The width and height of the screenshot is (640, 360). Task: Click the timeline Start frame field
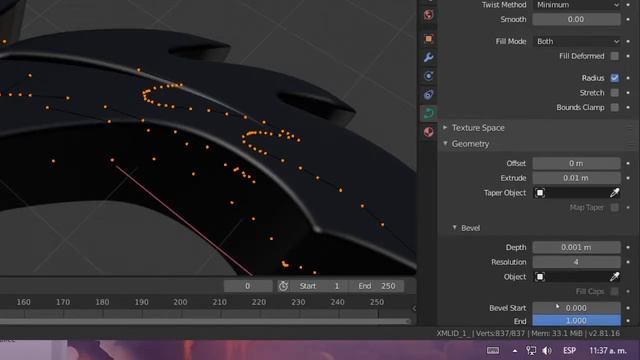pyautogui.click(x=320, y=286)
